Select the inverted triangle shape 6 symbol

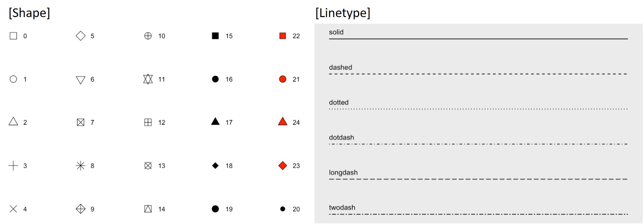[81, 80]
